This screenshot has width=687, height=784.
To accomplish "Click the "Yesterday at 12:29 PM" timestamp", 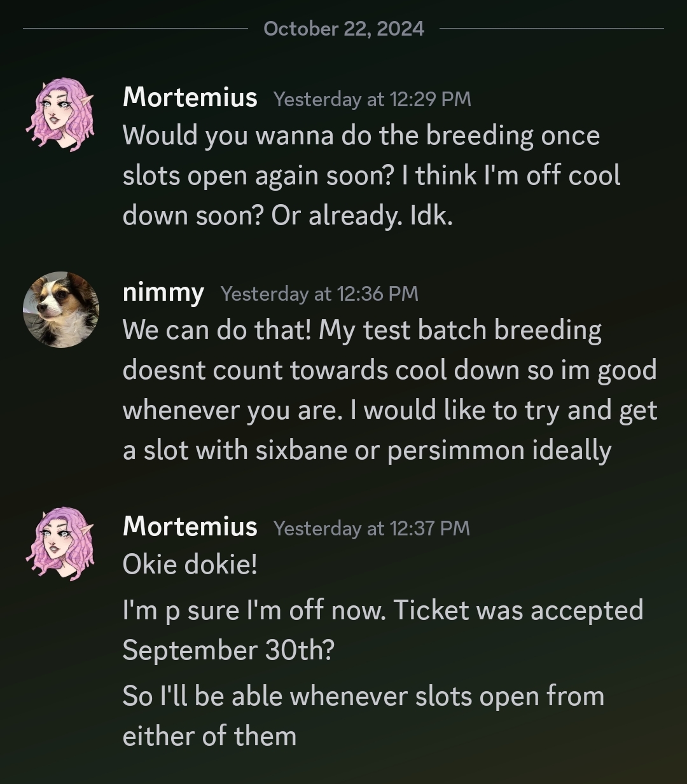I will pos(372,99).
